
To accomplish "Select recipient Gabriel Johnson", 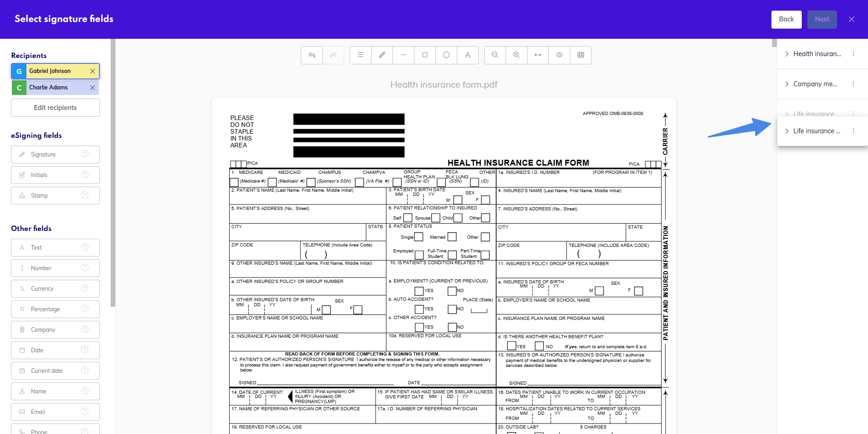I will pos(50,71).
